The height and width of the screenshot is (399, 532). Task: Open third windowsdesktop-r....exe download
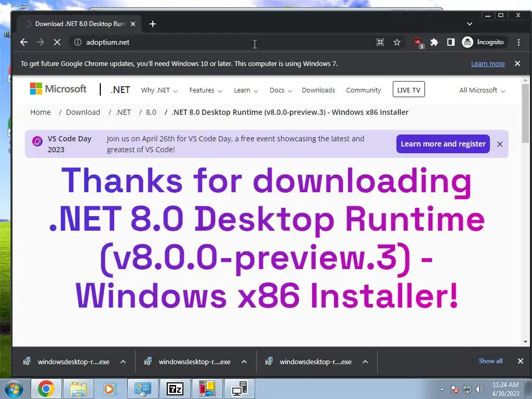[x=309, y=362]
